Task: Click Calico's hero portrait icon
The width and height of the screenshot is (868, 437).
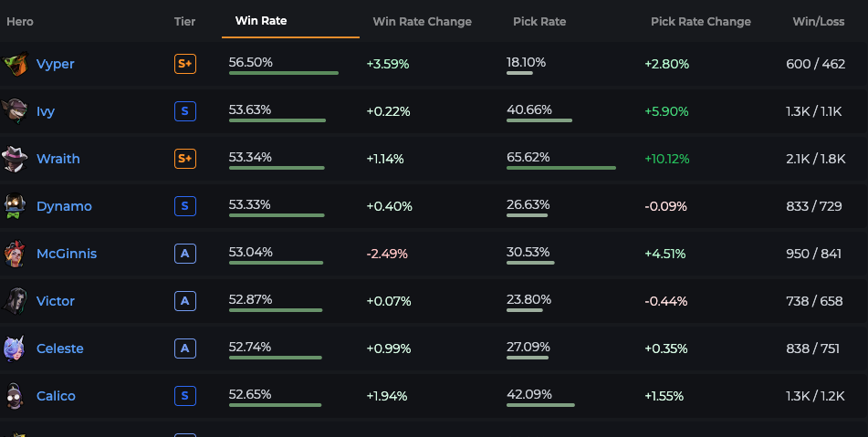Action: (x=15, y=396)
